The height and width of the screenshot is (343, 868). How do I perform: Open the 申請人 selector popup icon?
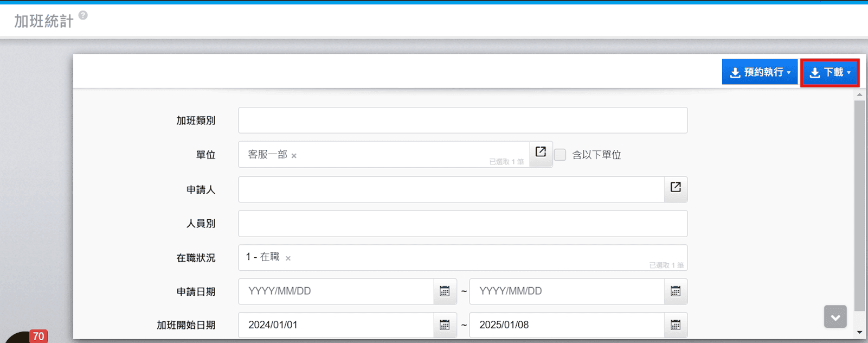676,188
